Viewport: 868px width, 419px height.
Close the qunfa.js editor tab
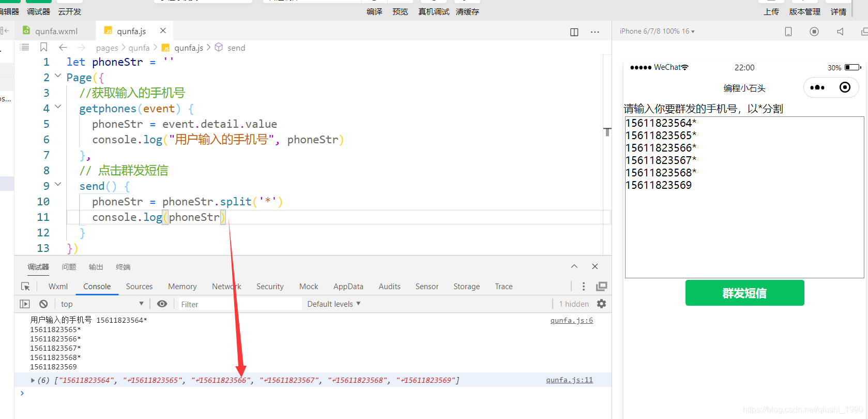tap(163, 31)
